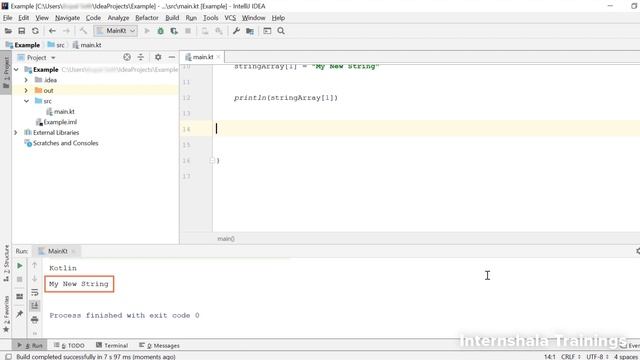The height and width of the screenshot is (360, 640).
Task: Debug MainKt with the green bug icon
Action: pyautogui.click(x=160, y=31)
